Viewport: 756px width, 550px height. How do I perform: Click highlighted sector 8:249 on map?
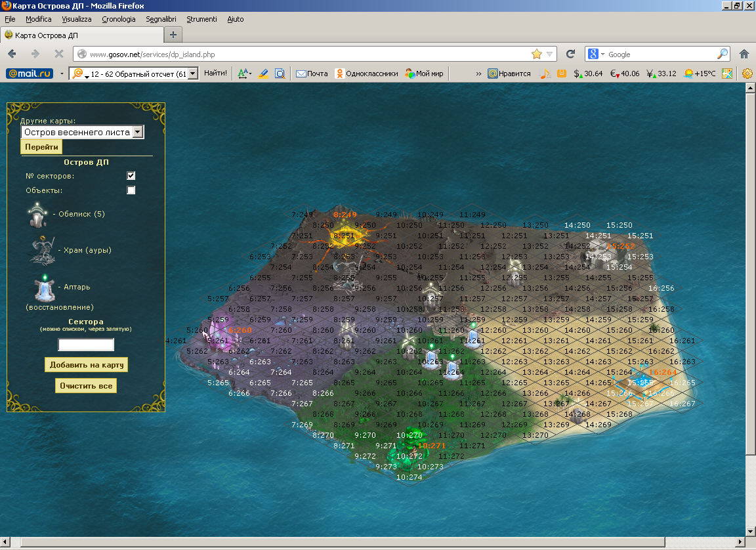pos(345,215)
